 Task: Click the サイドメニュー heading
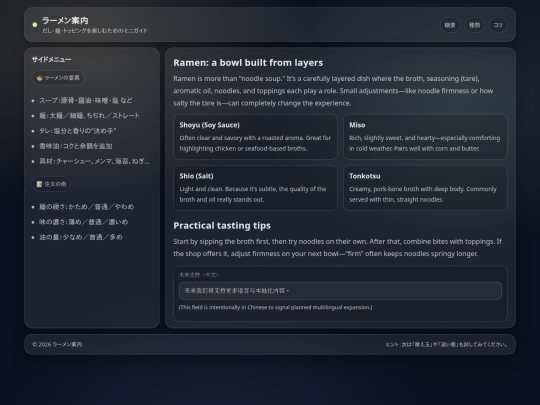(52, 60)
